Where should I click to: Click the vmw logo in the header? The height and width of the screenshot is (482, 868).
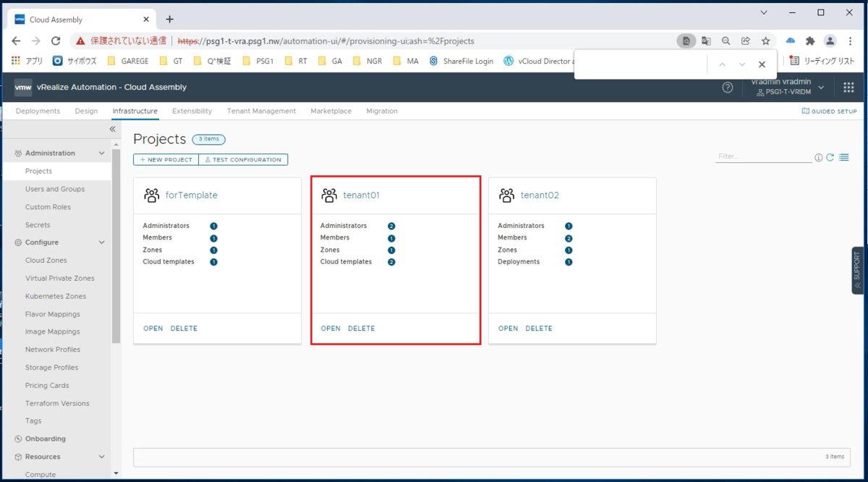click(x=22, y=88)
